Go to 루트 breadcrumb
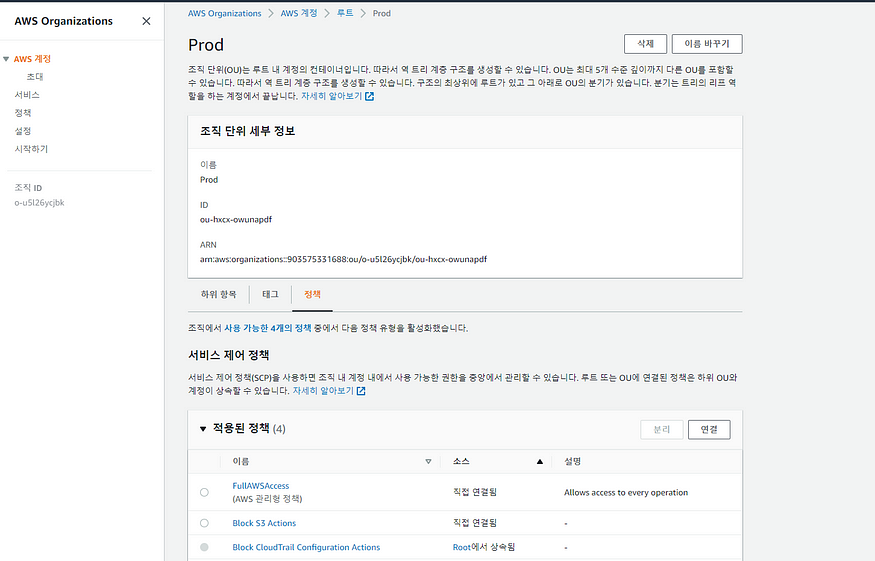 click(x=345, y=13)
